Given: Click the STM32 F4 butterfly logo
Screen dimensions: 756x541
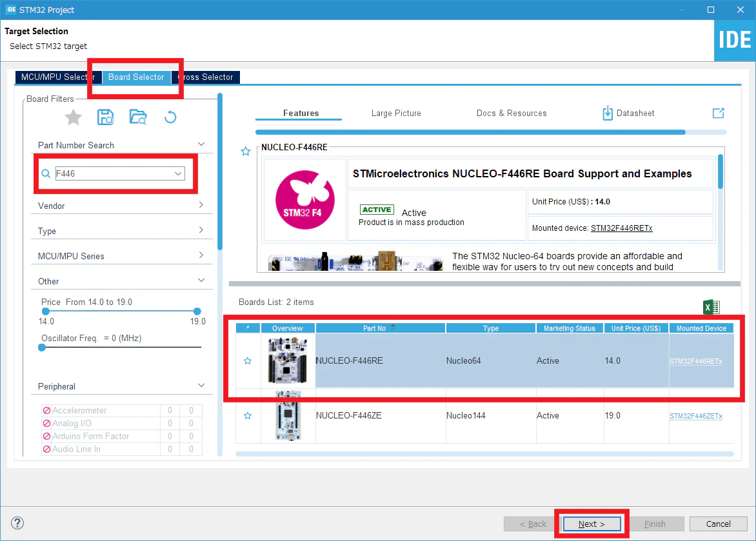Looking at the screenshot, I should click(304, 200).
